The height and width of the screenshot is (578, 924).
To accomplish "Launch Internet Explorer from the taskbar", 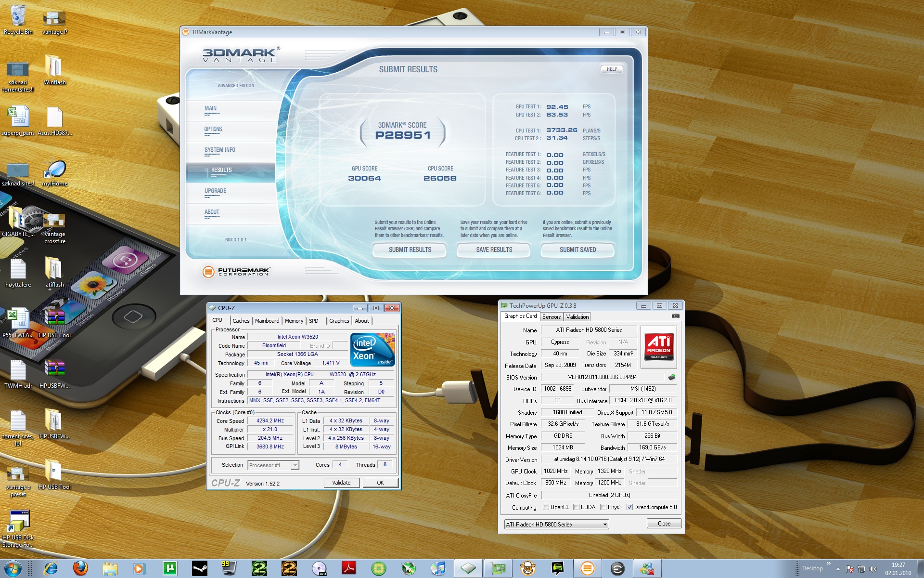I will [x=51, y=569].
